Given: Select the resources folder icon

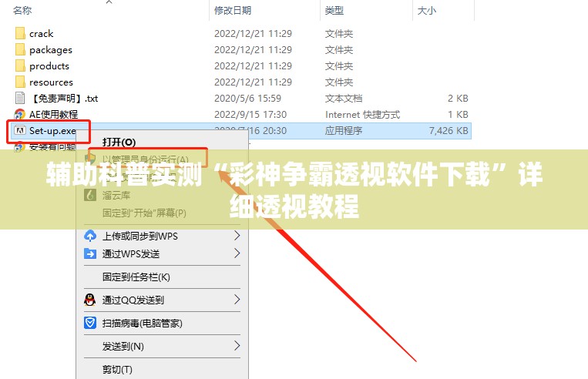Looking at the screenshot, I should [x=20, y=82].
